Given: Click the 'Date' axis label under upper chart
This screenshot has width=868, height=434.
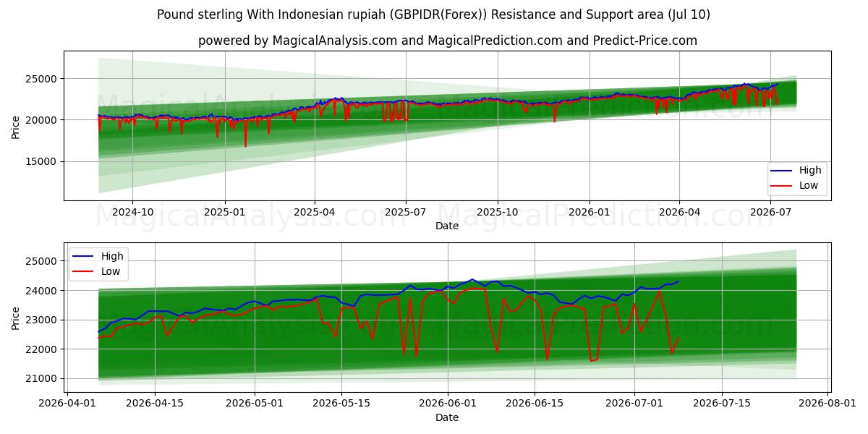Looking at the screenshot, I should point(447,226).
